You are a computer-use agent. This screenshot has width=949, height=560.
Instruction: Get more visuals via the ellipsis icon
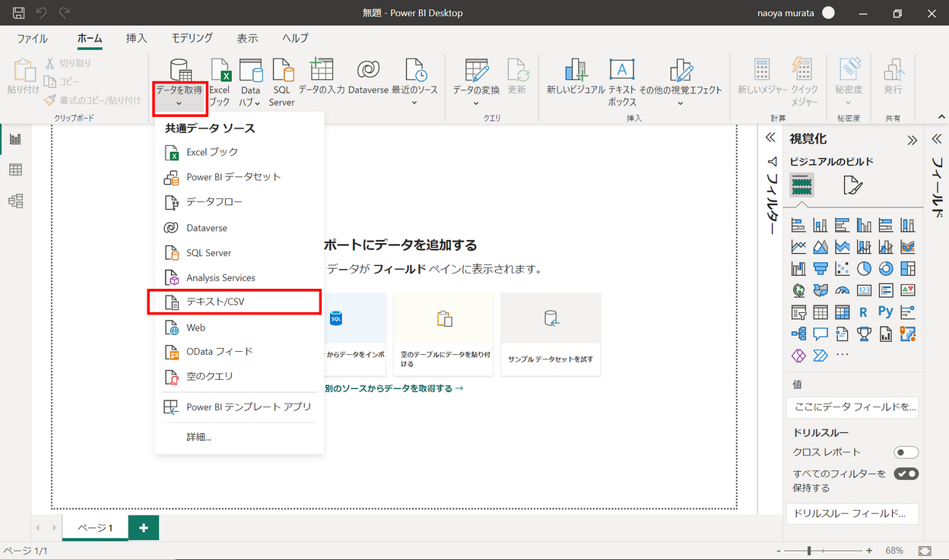coord(842,355)
